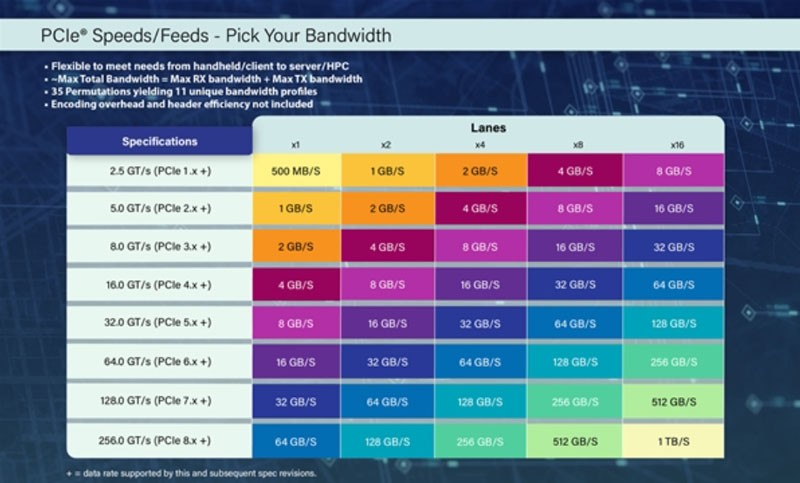Click the 128.0 GT/s (PCIe 7.x +) row label

[x=160, y=401]
